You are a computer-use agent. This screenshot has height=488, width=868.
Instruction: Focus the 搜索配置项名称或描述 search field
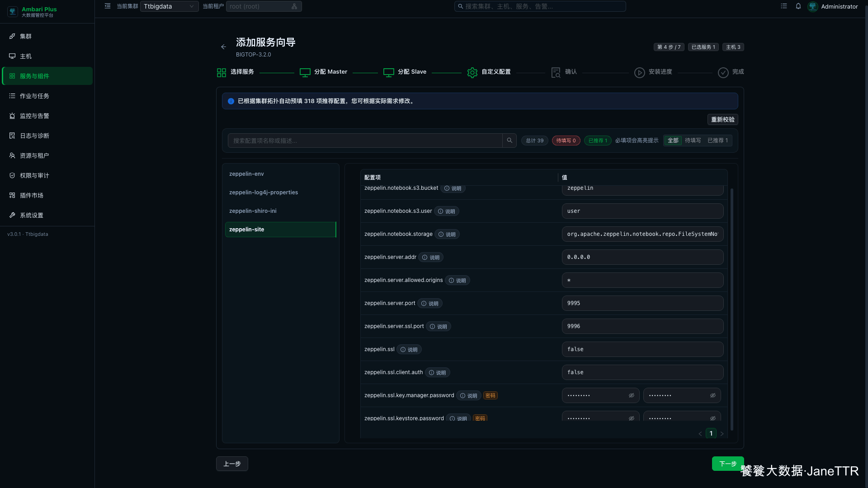(x=365, y=141)
